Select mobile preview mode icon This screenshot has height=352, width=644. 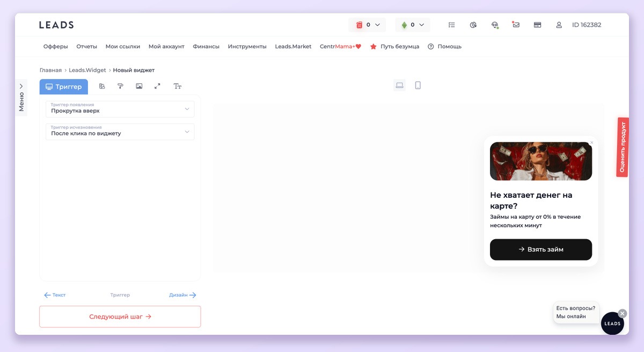(418, 85)
